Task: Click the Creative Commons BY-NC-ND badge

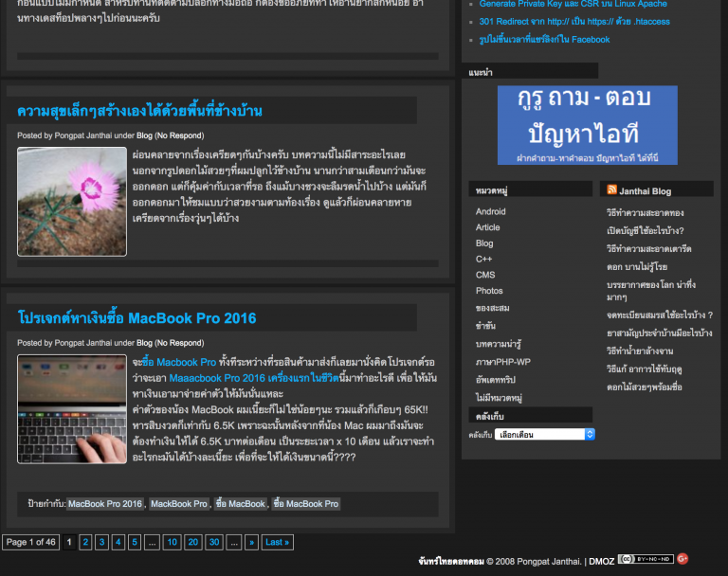Action: 646,559
